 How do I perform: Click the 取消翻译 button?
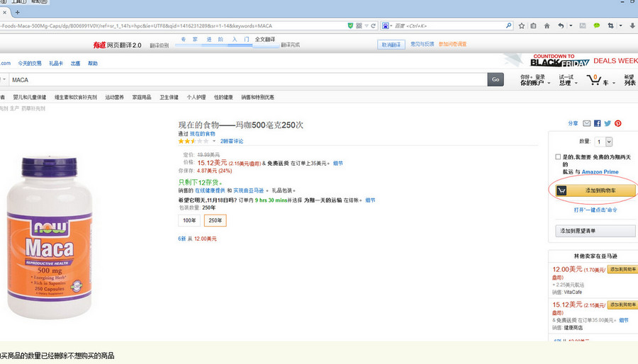(x=391, y=45)
